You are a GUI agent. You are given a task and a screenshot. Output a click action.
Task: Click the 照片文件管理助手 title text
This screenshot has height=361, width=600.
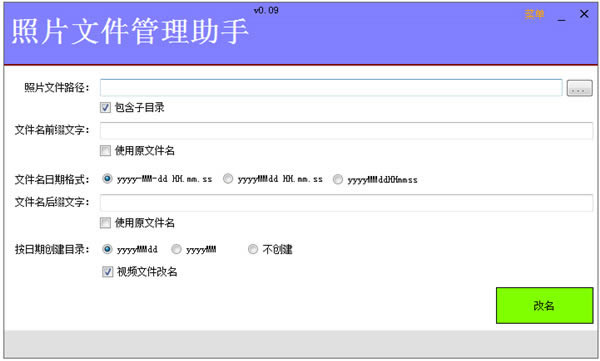130,32
